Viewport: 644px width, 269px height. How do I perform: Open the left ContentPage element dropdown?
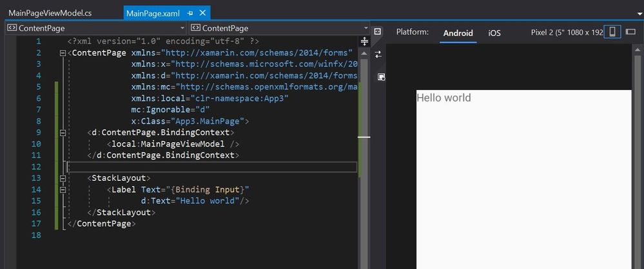point(95,28)
